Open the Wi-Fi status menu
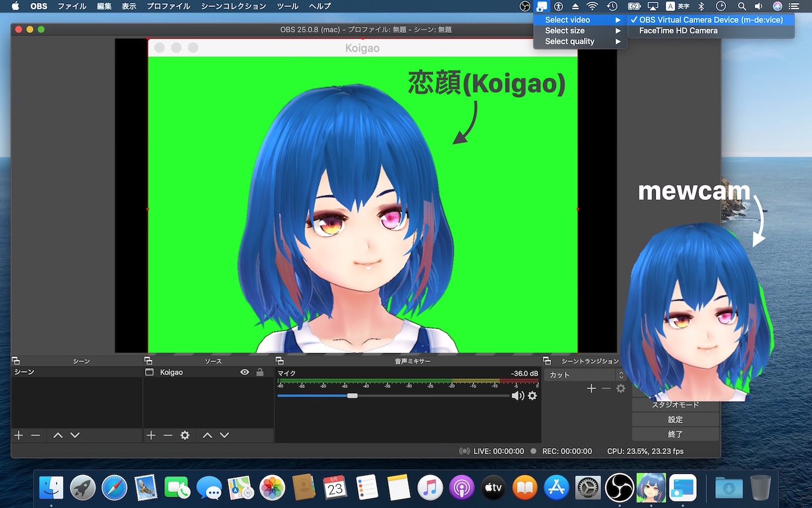This screenshot has width=812, height=508. (x=592, y=6)
